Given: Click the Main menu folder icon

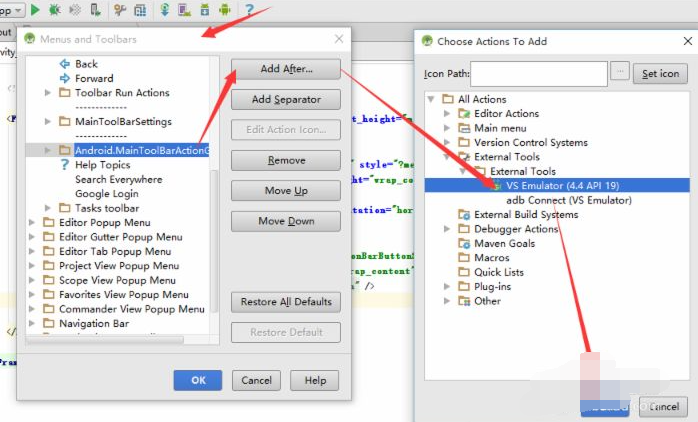Looking at the screenshot, I should [464, 128].
